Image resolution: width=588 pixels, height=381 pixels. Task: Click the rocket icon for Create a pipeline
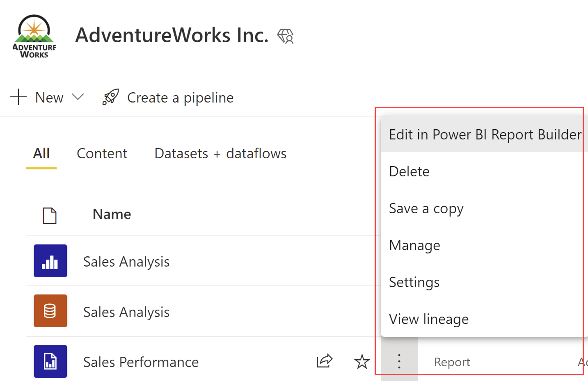point(111,97)
